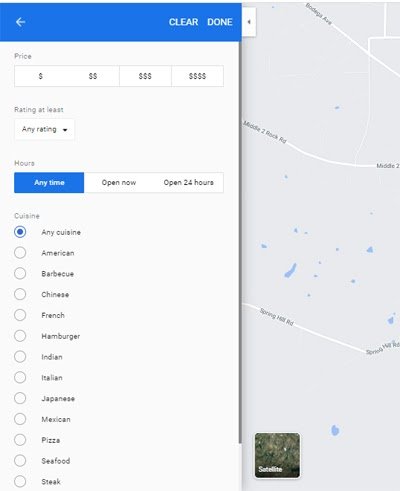This screenshot has height=491, width=400.
Task: Select the Pizza cuisine radio button
Action: (x=20, y=440)
